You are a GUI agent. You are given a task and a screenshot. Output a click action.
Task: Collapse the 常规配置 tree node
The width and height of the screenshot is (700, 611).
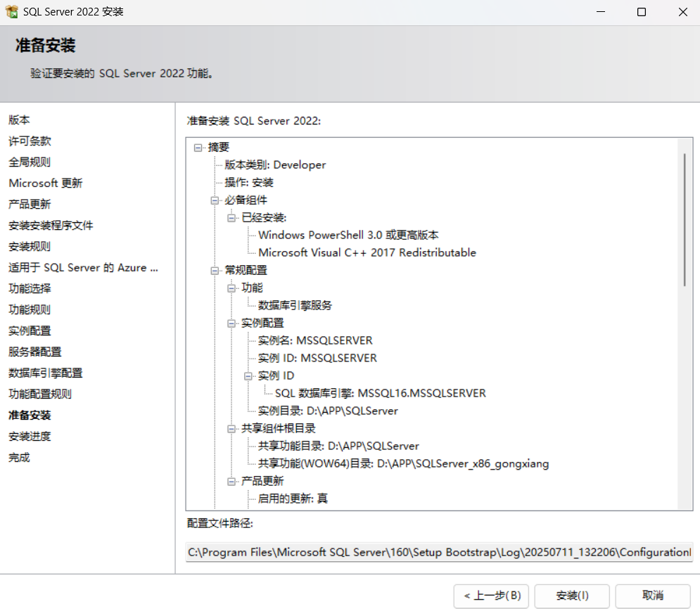point(215,271)
